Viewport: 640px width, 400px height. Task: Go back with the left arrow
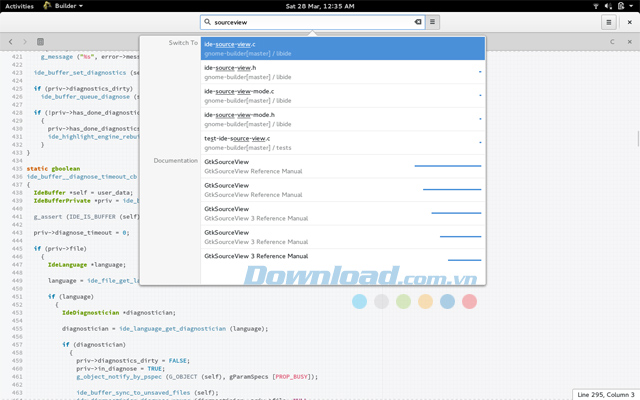(11, 42)
